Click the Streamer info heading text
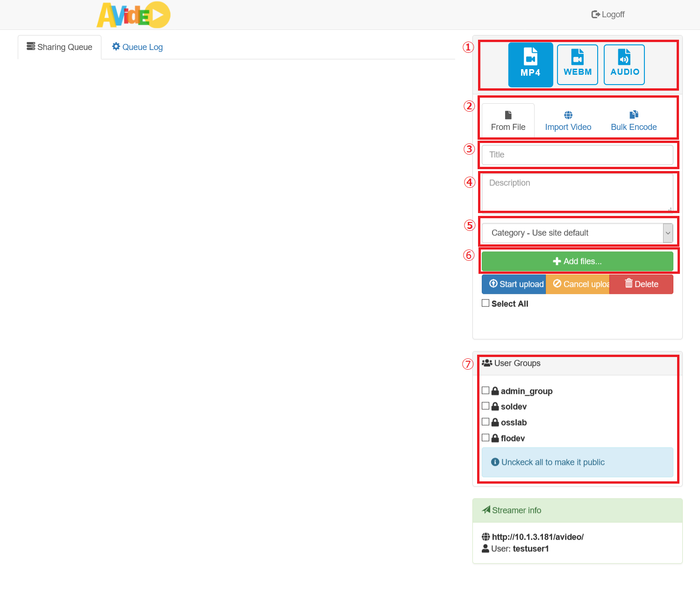Viewport: 700px width, 593px height. click(517, 510)
